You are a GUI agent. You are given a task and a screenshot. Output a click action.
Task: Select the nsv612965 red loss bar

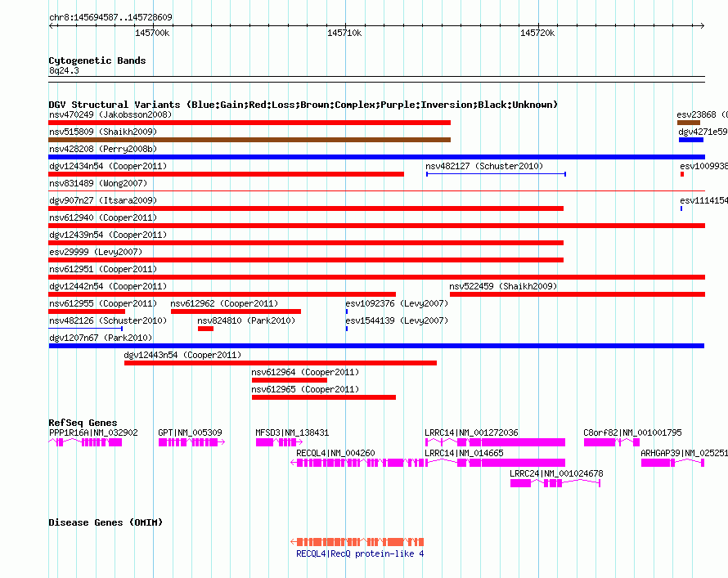tap(324, 397)
